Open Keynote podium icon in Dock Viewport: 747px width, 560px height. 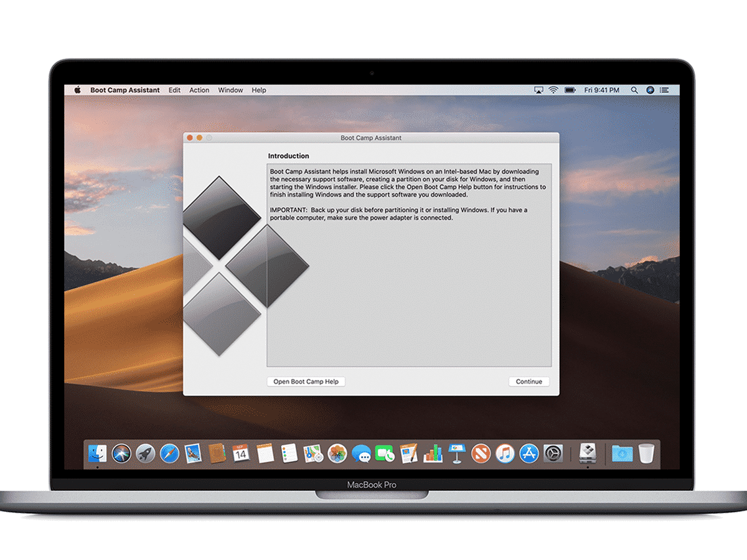click(457, 454)
